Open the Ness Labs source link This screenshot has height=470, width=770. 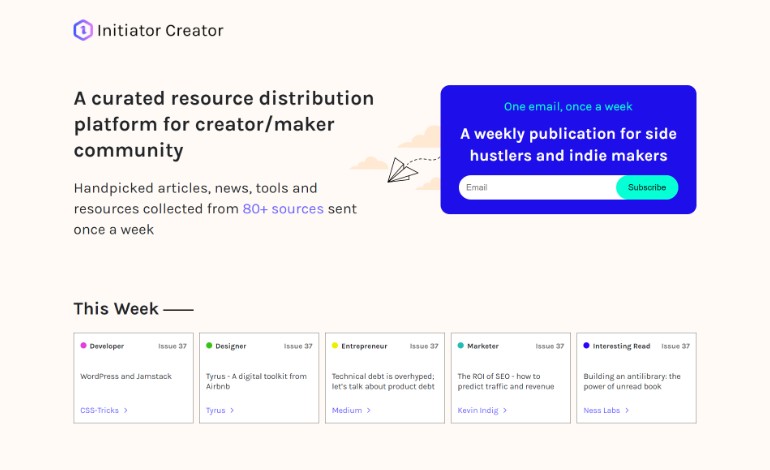coord(602,410)
